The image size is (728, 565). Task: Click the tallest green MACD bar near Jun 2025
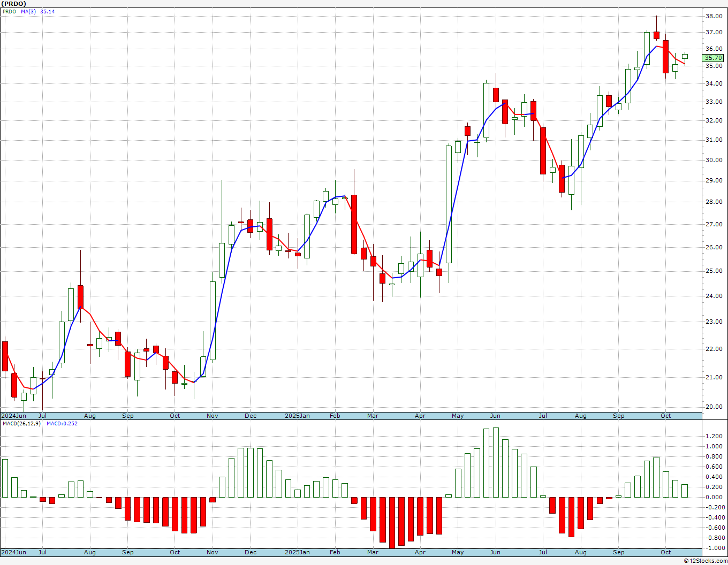pyautogui.click(x=496, y=462)
